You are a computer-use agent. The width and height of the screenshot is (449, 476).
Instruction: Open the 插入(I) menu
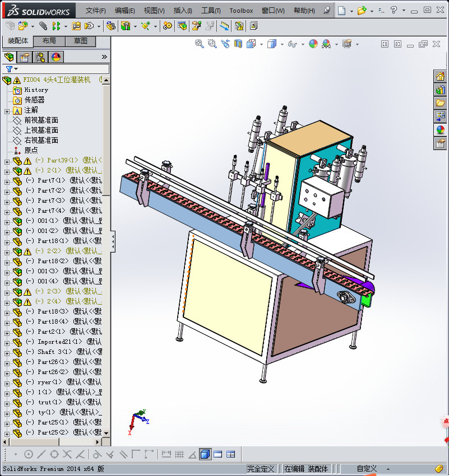tap(183, 11)
